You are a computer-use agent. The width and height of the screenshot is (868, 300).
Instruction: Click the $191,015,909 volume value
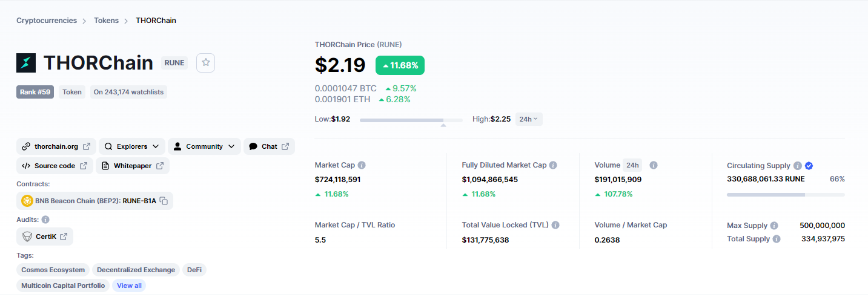click(618, 180)
